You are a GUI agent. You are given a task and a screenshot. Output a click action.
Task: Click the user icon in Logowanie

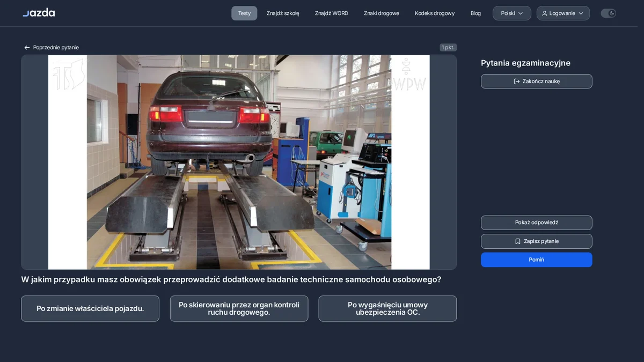pyautogui.click(x=545, y=13)
